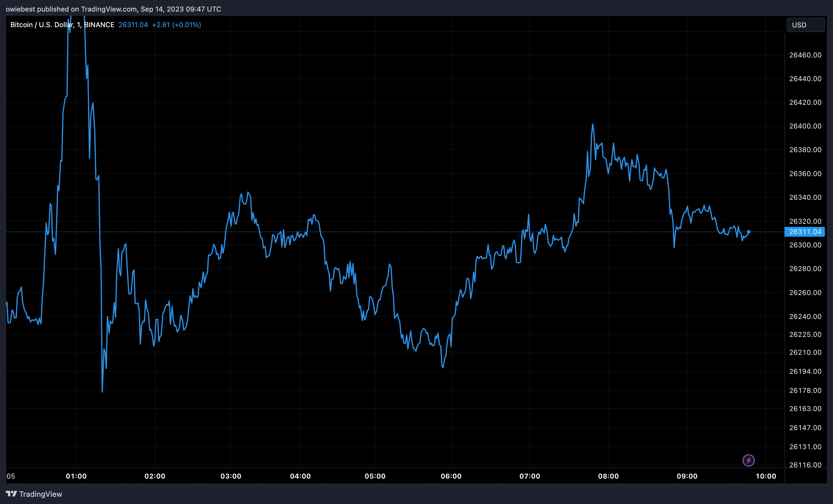Open timeframe options by clicking interval 1
Viewport: 833px width, 504px height.
pyautogui.click(x=79, y=25)
